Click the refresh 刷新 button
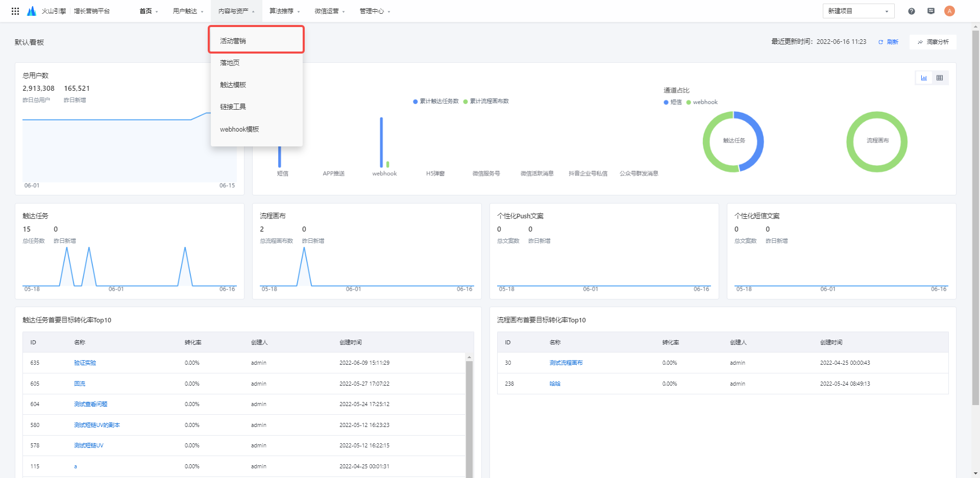This screenshot has height=478, width=980. pyautogui.click(x=888, y=42)
